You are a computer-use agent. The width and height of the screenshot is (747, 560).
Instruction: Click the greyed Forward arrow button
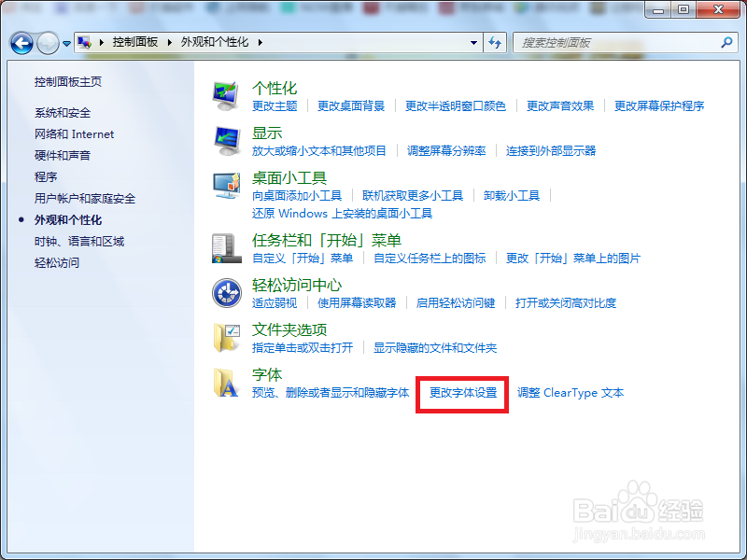(48, 43)
